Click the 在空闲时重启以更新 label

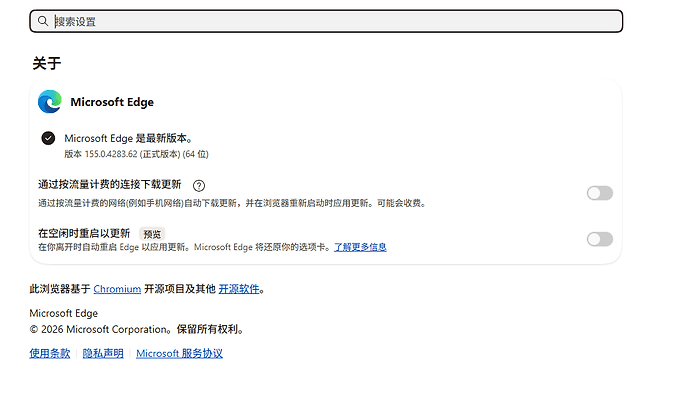[x=84, y=233]
